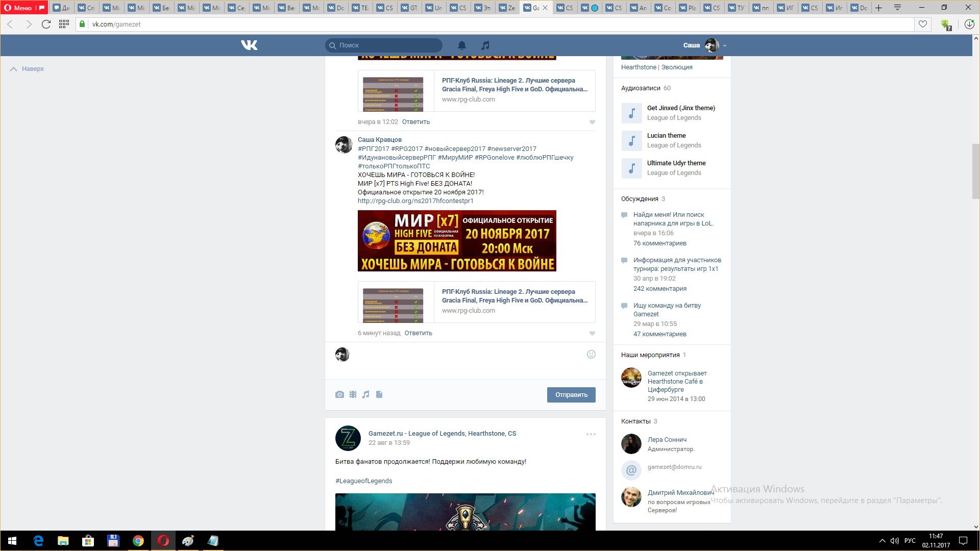The image size is (980, 551).
Task: Open a new browser tab
Action: 878,8
